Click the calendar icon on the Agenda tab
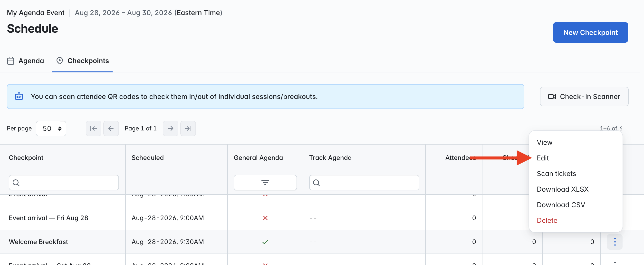 11,61
